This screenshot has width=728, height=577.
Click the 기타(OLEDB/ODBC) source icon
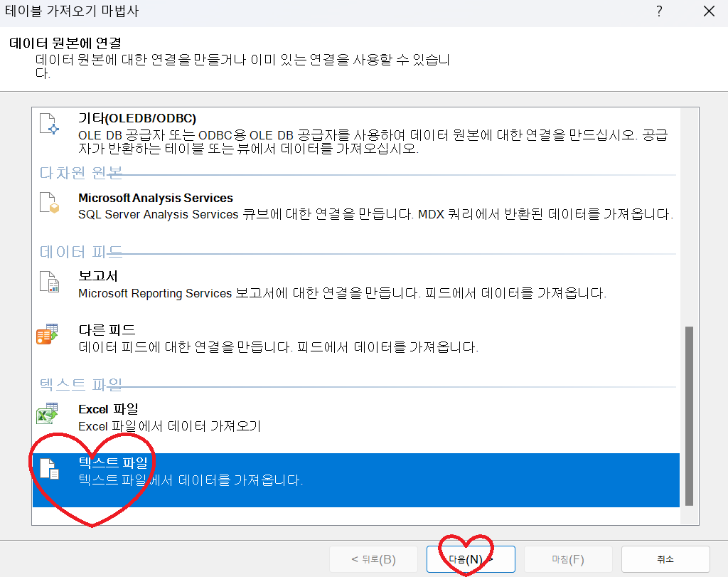(49, 124)
